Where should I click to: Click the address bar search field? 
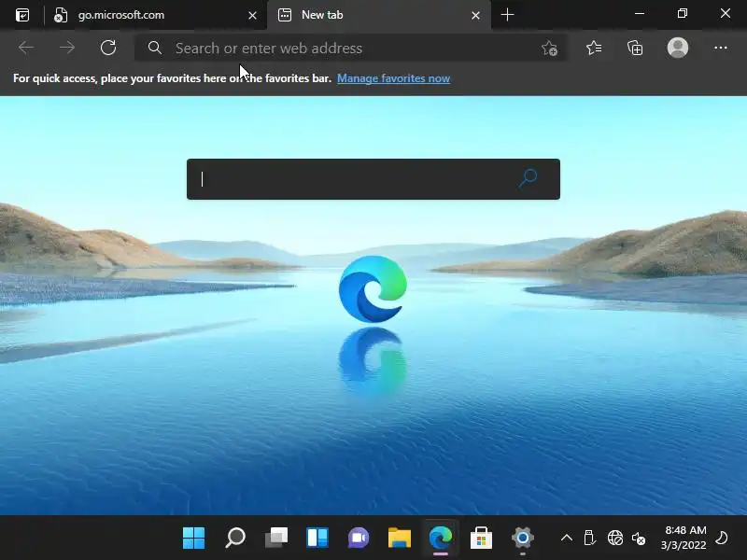click(x=351, y=49)
